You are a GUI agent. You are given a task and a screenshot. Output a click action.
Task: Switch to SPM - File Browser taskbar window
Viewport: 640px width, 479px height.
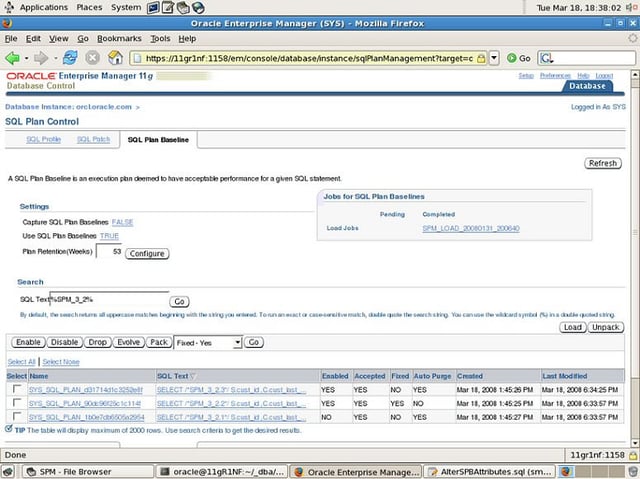coord(87,472)
